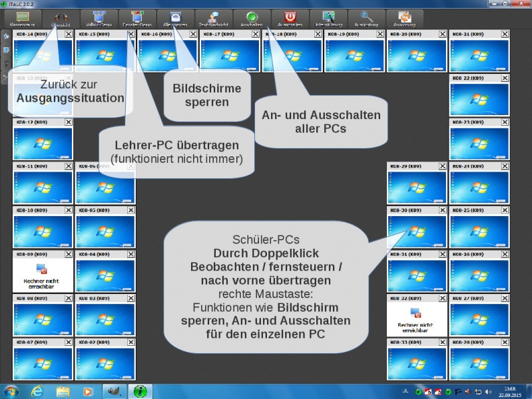Close the K08-32 unreachable client tile
532x399 pixels.
coord(443,299)
